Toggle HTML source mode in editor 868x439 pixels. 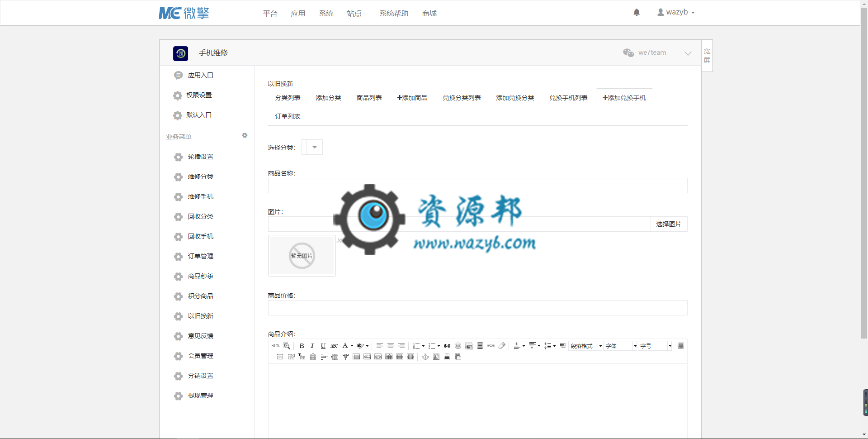click(275, 346)
